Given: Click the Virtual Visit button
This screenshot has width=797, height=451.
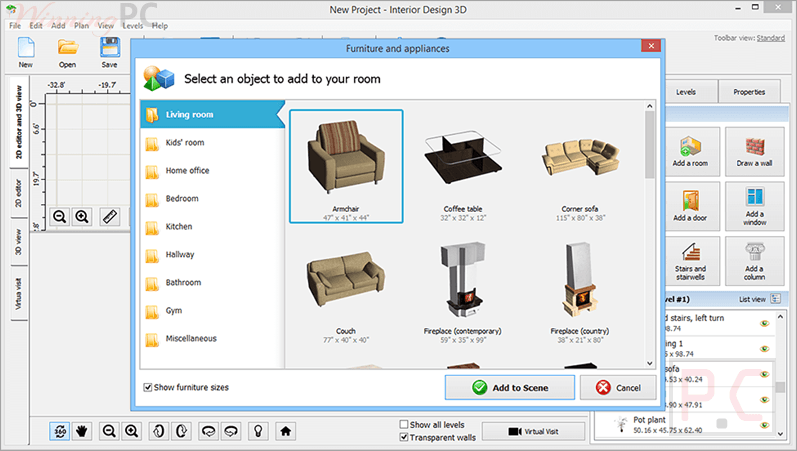Looking at the screenshot, I should click(x=533, y=432).
